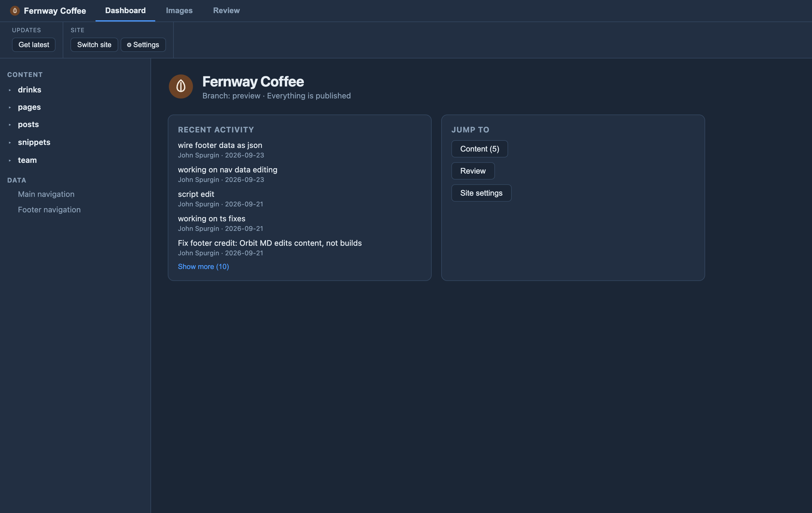Select the team collection label
Image resolution: width=812 pixels, height=513 pixels.
tap(27, 160)
